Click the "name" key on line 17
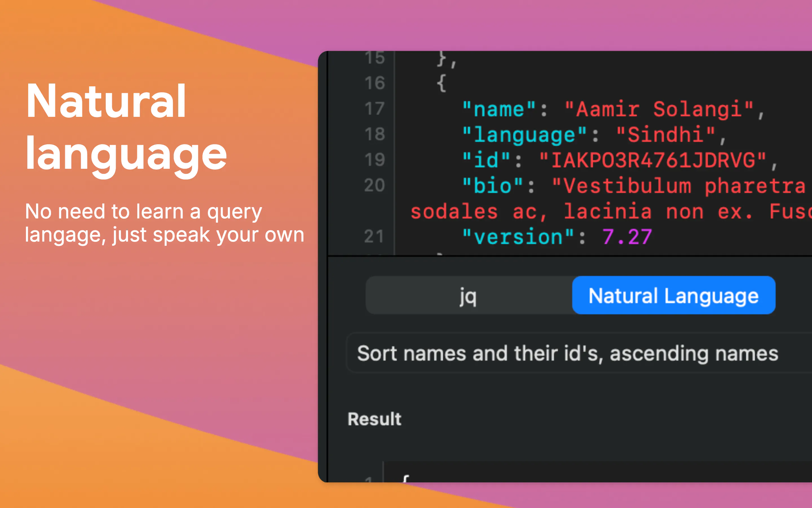The width and height of the screenshot is (812, 508). [499, 109]
